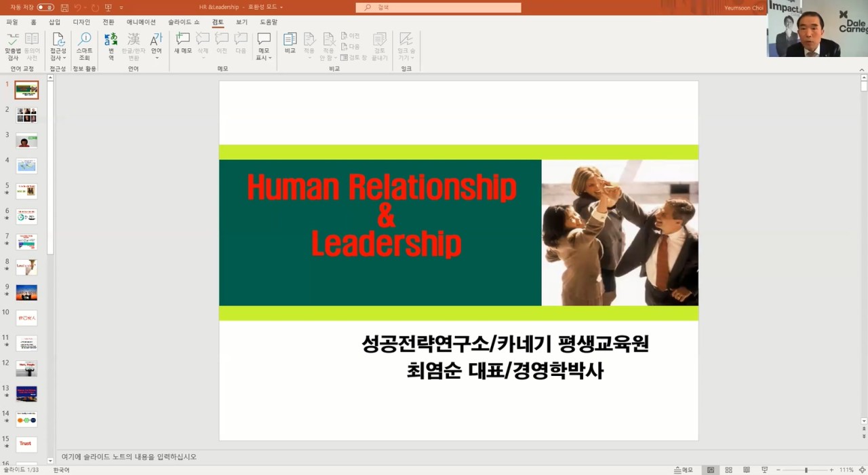Select slide 15 Trust thumbnail
The image size is (868, 475).
(x=26, y=444)
